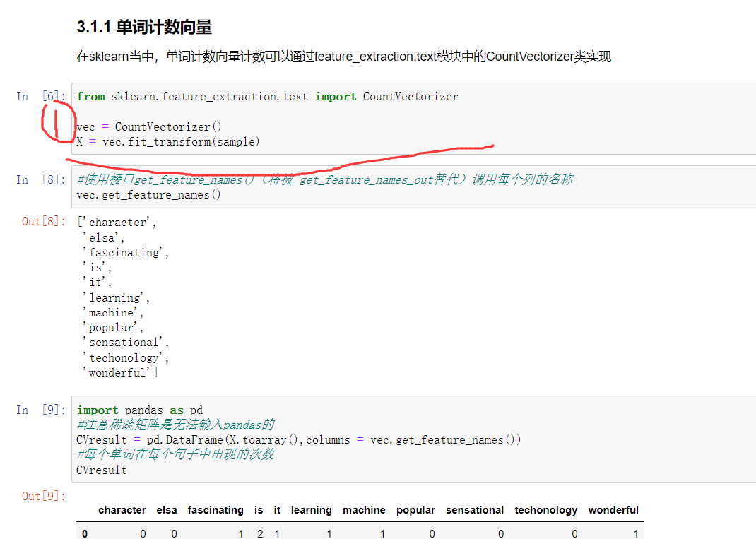Click the 'wonderful' column header

point(613,510)
